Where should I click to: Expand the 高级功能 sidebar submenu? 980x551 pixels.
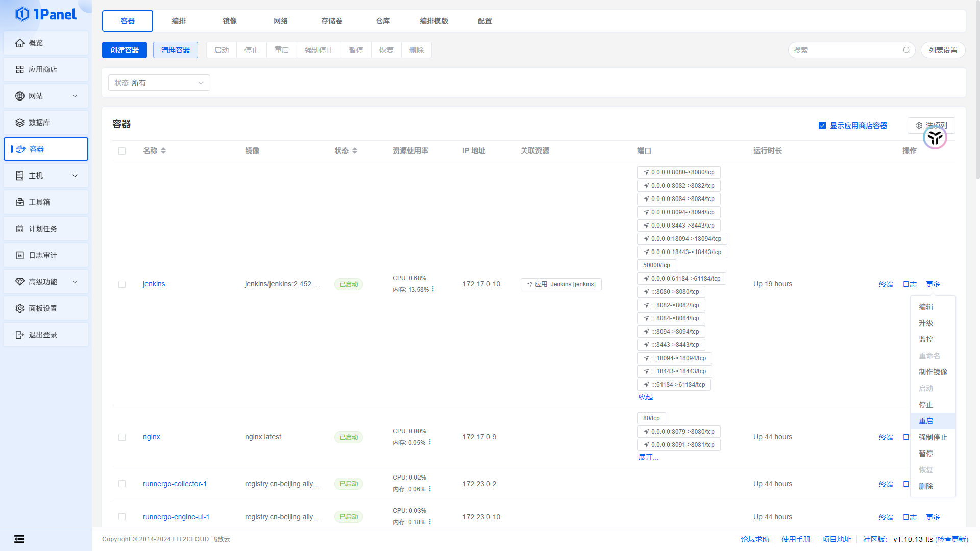(75, 282)
